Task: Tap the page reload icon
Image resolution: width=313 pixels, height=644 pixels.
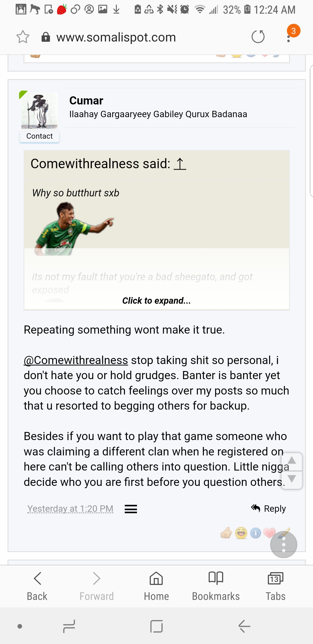Action: (x=258, y=37)
